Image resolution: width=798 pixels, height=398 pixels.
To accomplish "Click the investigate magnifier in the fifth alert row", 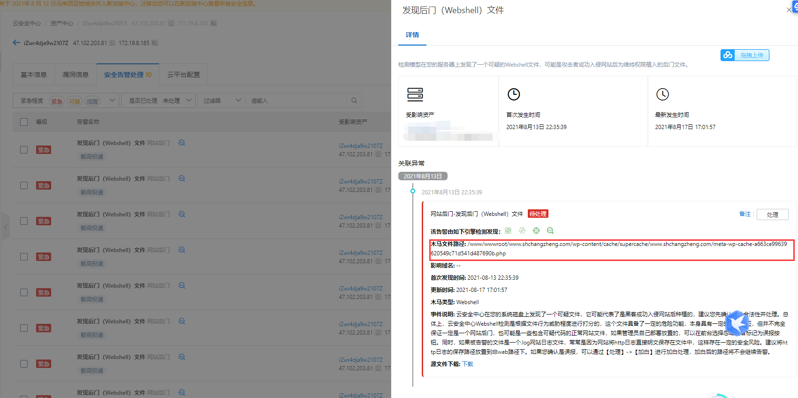I will tap(182, 286).
